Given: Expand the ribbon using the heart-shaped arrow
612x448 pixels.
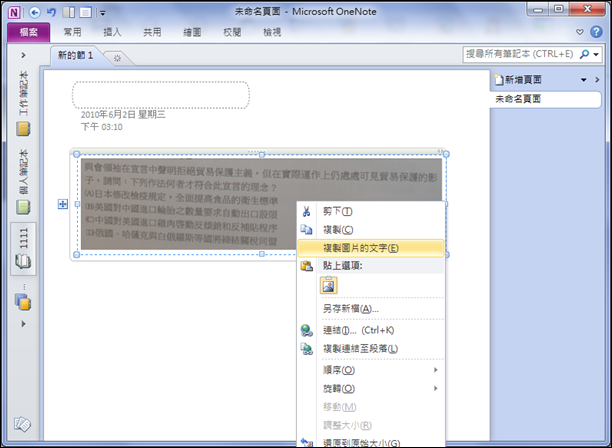Looking at the screenshot, I should (x=580, y=32).
